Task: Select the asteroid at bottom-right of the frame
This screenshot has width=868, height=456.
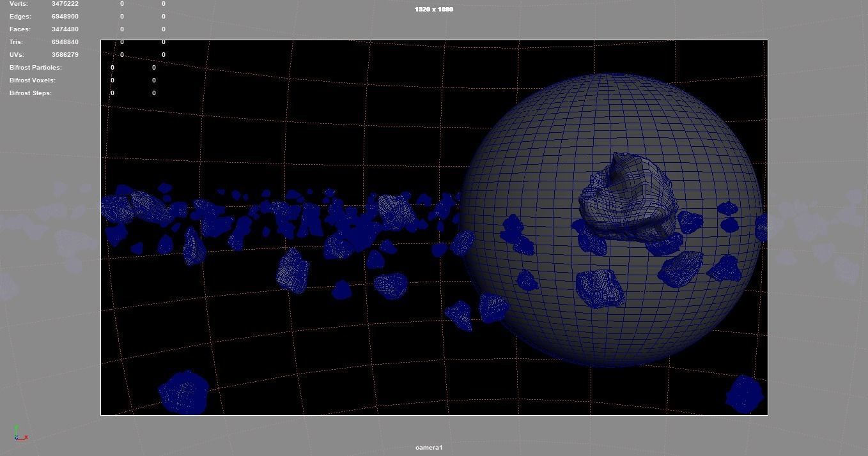Action: [745, 394]
